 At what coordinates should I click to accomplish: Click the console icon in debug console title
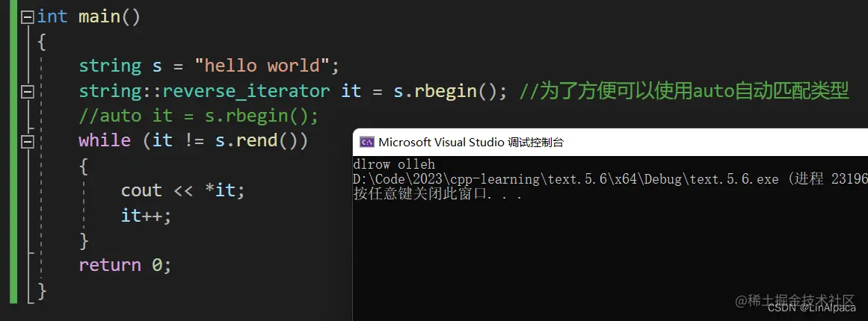coord(366,142)
